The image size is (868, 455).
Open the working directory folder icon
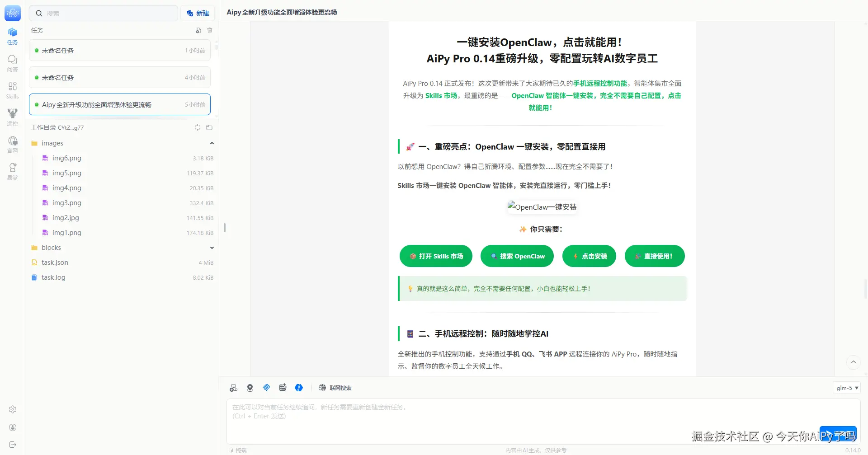(x=209, y=127)
